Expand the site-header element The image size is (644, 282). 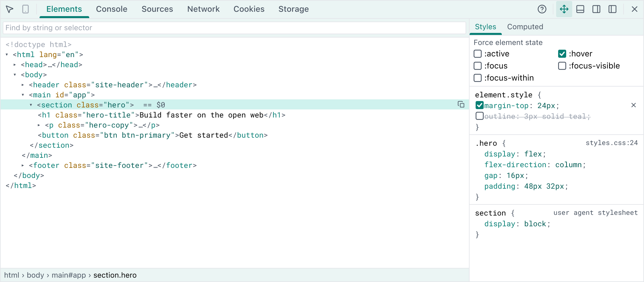(x=23, y=85)
